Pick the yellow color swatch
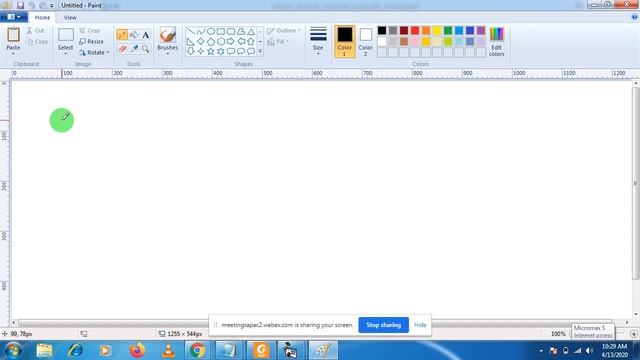 tap(437, 31)
